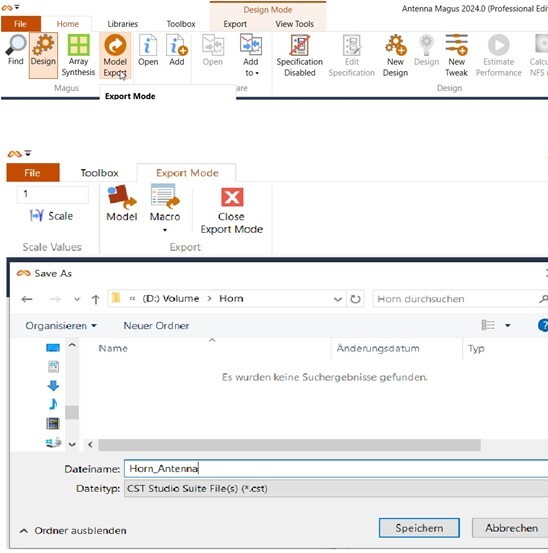Viewport: 548px width, 553px height.
Task: Select the Design gear icon in Magus group
Action: pyautogui.click(x=43, y=45)
